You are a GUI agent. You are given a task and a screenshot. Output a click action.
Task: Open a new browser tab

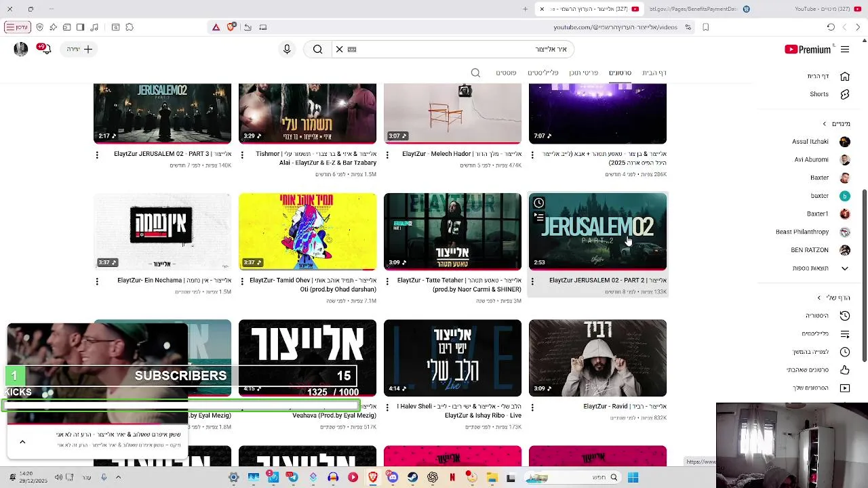525,9
